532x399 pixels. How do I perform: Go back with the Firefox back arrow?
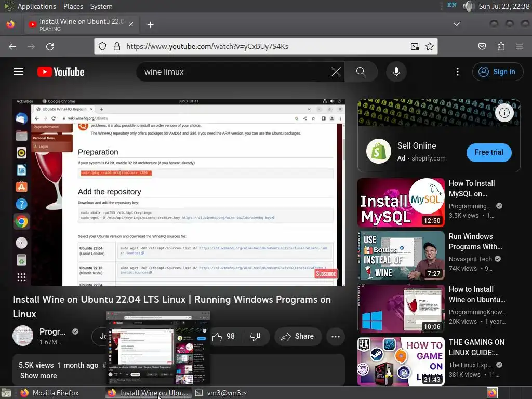coord(12,46)
